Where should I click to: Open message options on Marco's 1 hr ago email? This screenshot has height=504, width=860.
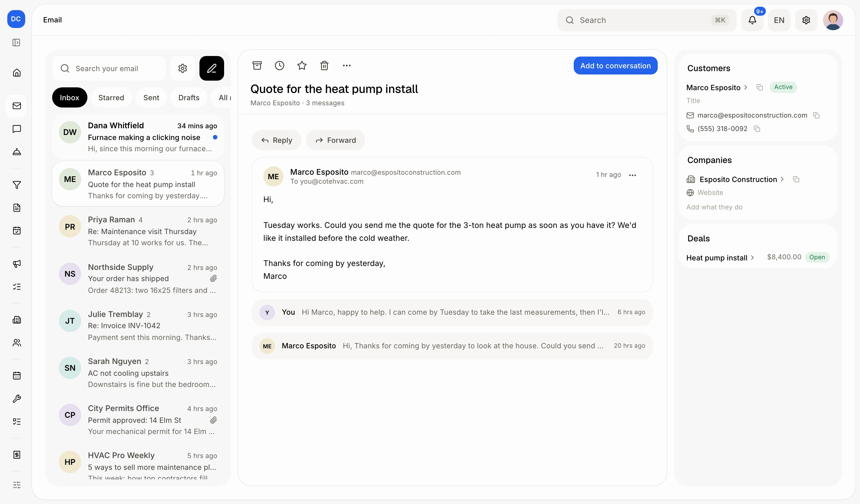coord(632,175)
